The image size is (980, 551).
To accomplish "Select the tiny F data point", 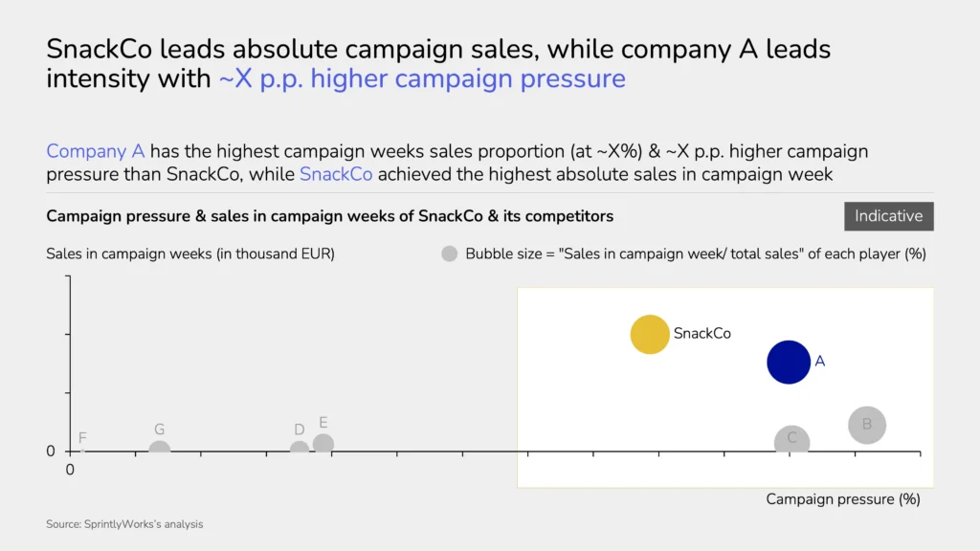I will pyautogui.click(x=82, y=450).
